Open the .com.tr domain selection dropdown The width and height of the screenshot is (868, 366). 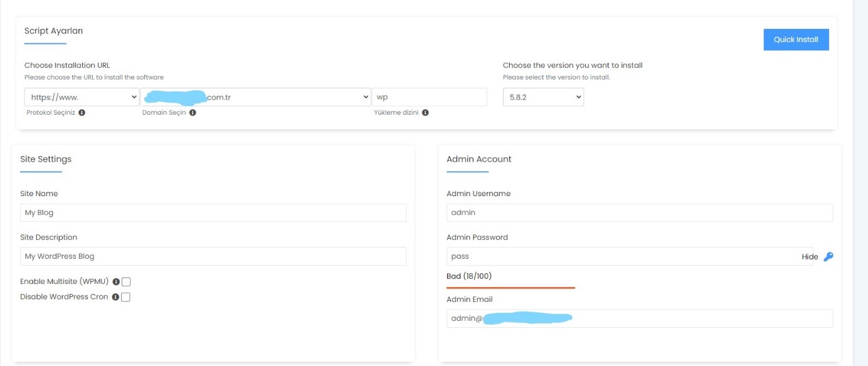point(256,97)
